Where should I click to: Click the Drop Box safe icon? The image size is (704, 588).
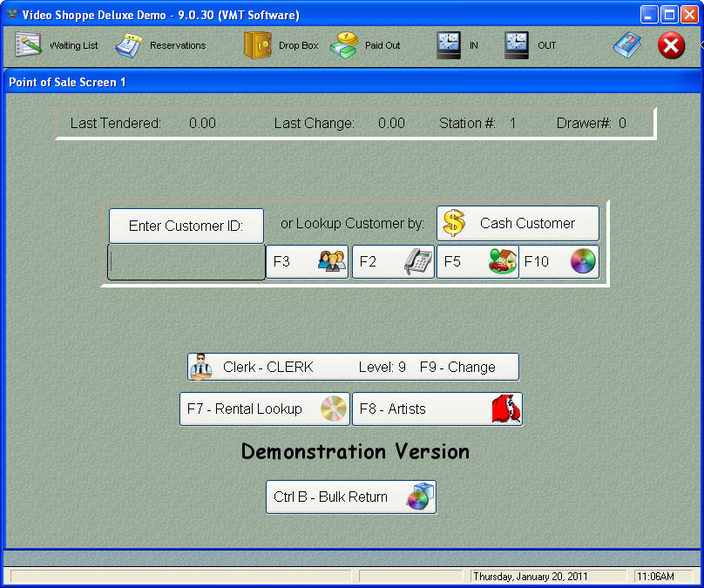258,45
